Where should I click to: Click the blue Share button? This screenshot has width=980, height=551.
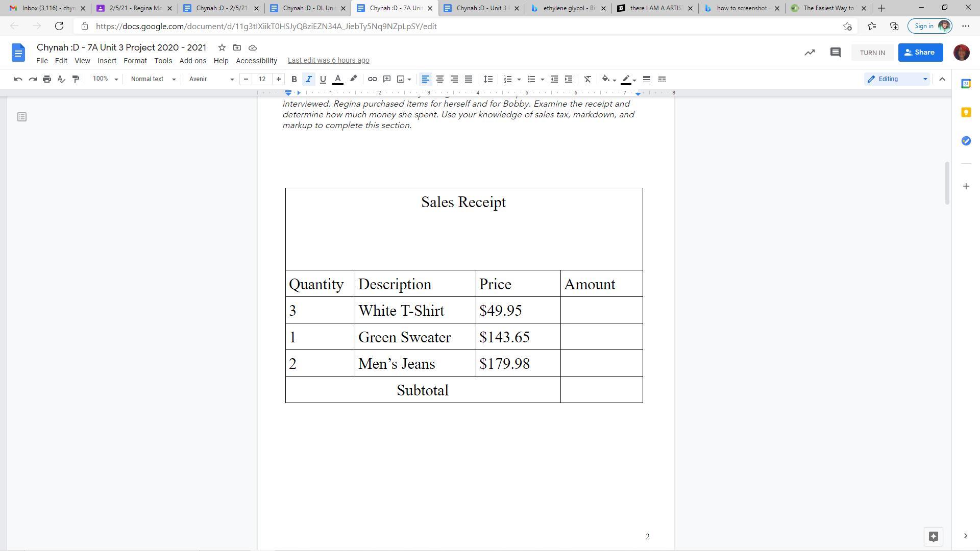[x=920, y=53]
